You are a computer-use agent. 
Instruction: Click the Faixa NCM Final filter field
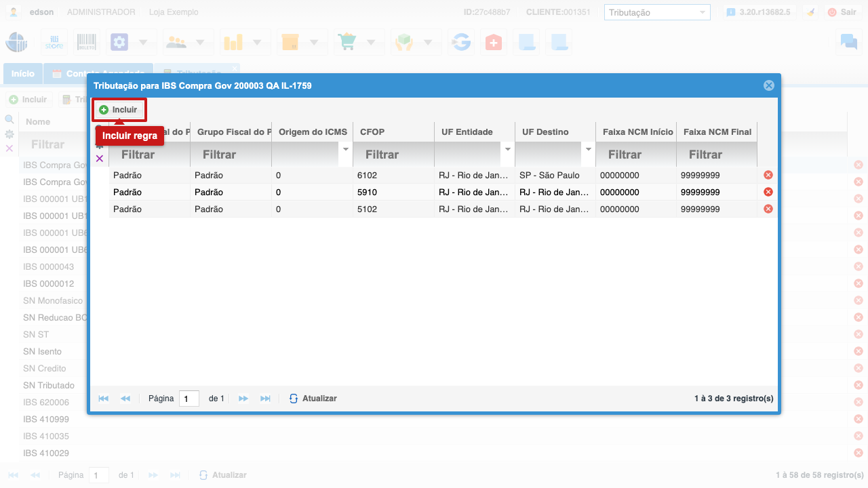pos(716,155)
